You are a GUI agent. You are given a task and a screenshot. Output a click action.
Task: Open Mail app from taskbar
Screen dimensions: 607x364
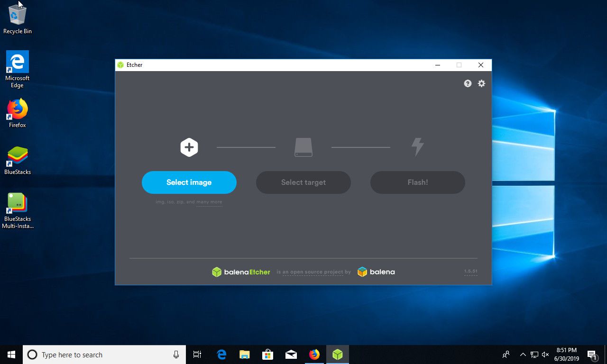coord(291,355)
